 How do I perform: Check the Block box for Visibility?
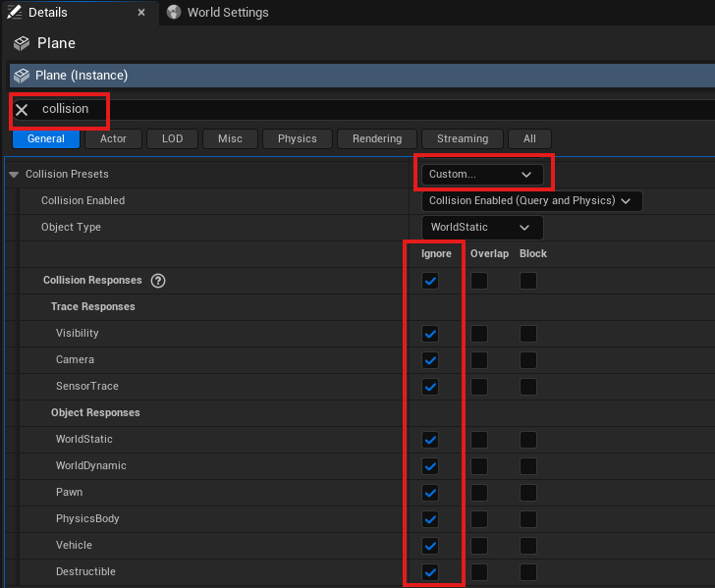[528, 334]
